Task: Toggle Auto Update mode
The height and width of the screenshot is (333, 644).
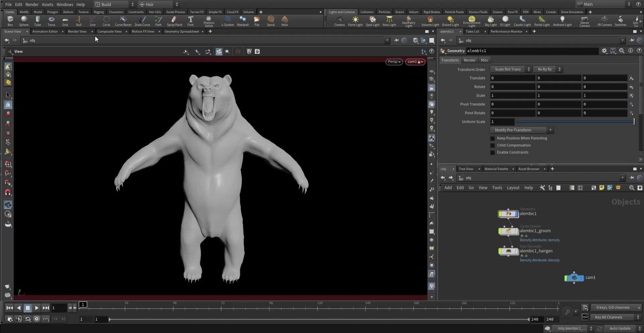Action: pyautogui.click(x=620, y=328)
